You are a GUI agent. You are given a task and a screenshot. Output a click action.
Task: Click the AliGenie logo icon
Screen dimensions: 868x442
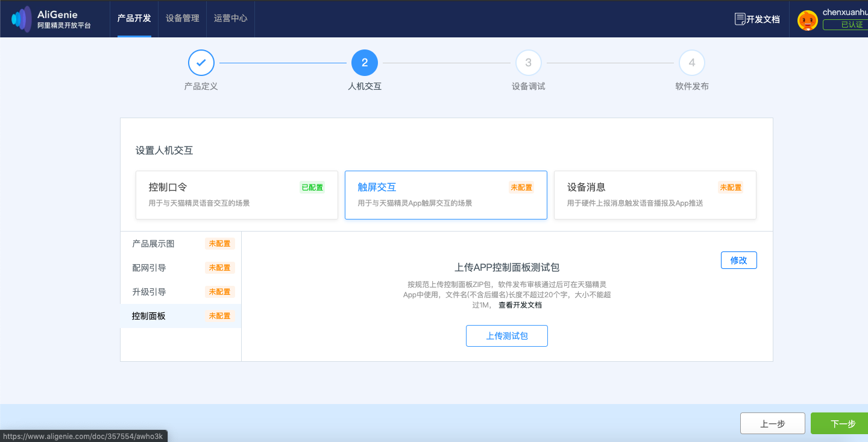[x=22, y=19]
